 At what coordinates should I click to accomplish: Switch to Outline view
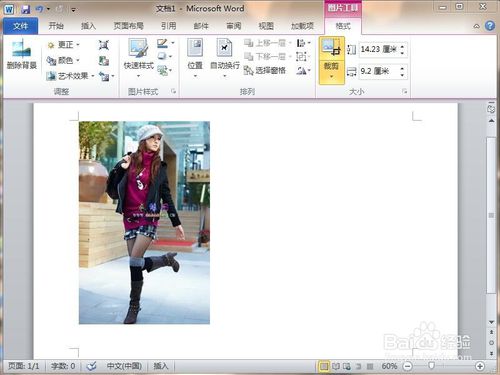point(359,366)
